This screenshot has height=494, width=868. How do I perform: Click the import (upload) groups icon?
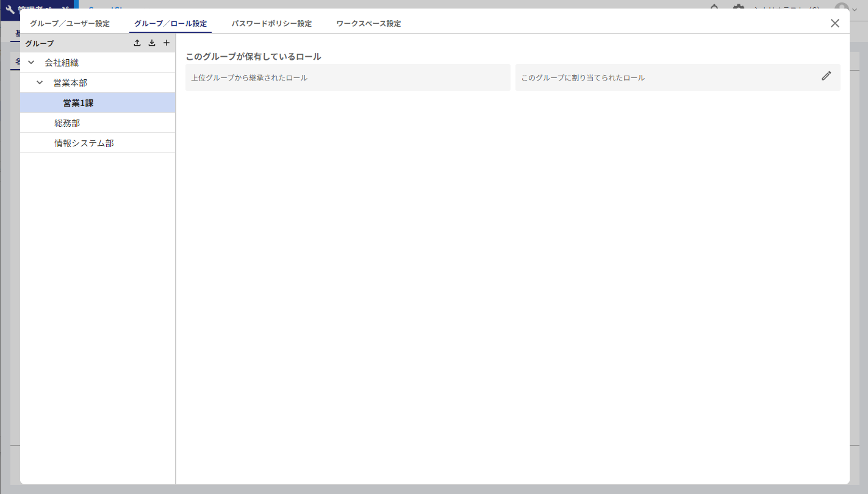click(137, 43)
